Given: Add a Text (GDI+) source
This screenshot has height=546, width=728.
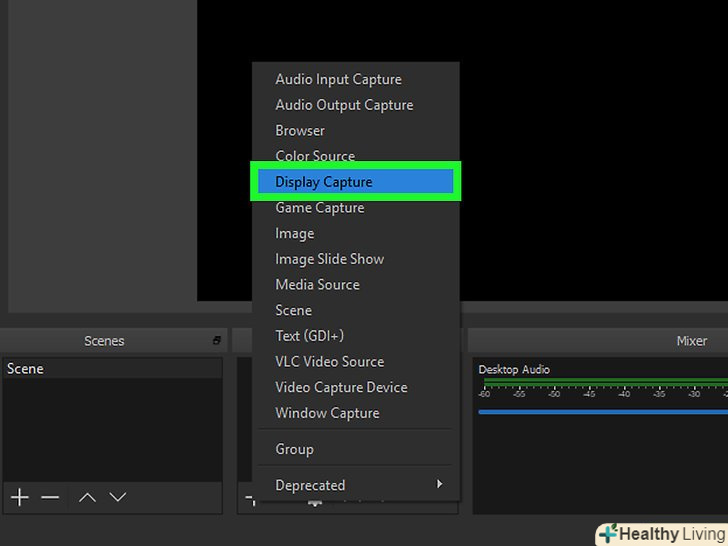Looking at the screenshot, I should [x=310, y=336].
